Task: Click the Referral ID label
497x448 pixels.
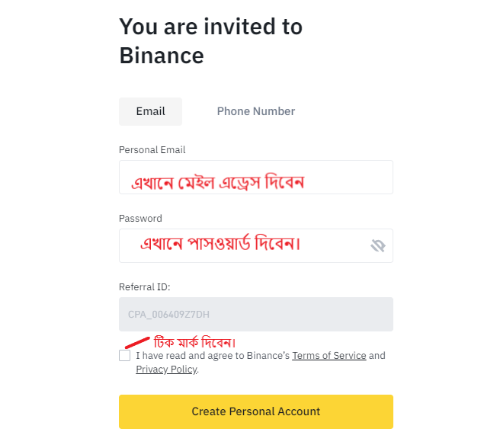Action: click(x=144, y=287)
